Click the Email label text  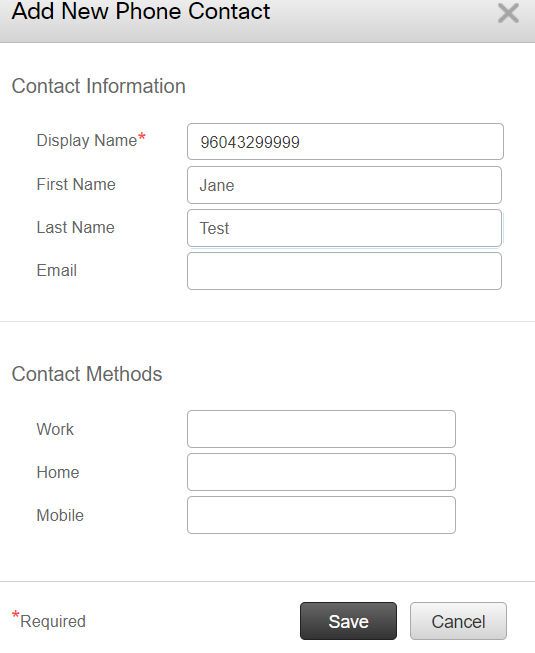57,270
